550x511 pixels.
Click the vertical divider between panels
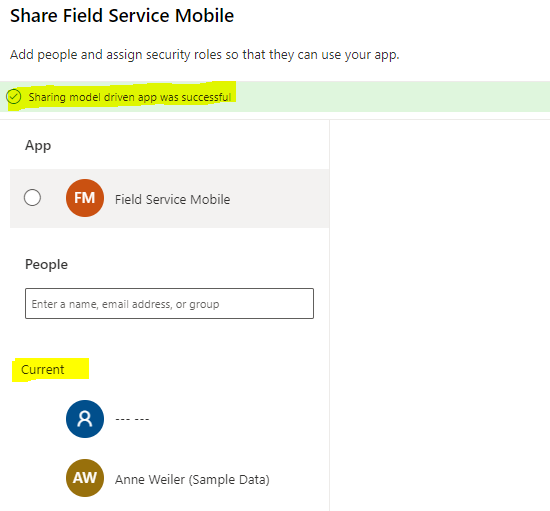click(329, 315)
